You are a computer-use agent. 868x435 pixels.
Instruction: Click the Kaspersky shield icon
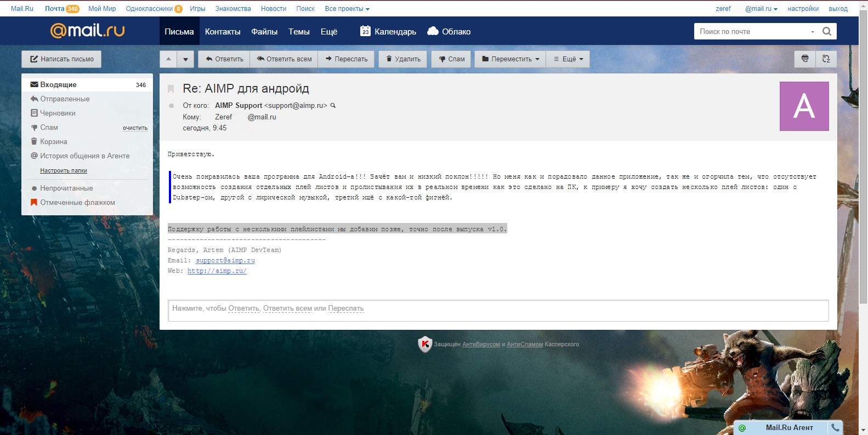(x=425, y=344)
